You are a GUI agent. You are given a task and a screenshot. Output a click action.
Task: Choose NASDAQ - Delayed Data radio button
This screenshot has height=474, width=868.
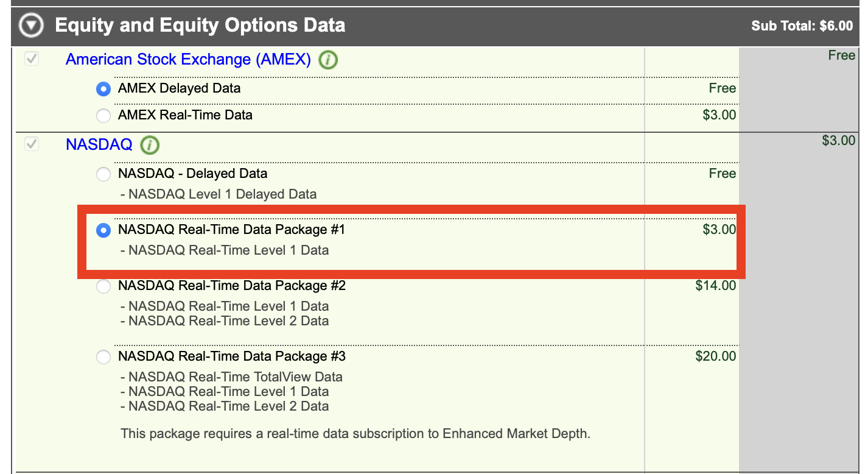tap(103, 174)
